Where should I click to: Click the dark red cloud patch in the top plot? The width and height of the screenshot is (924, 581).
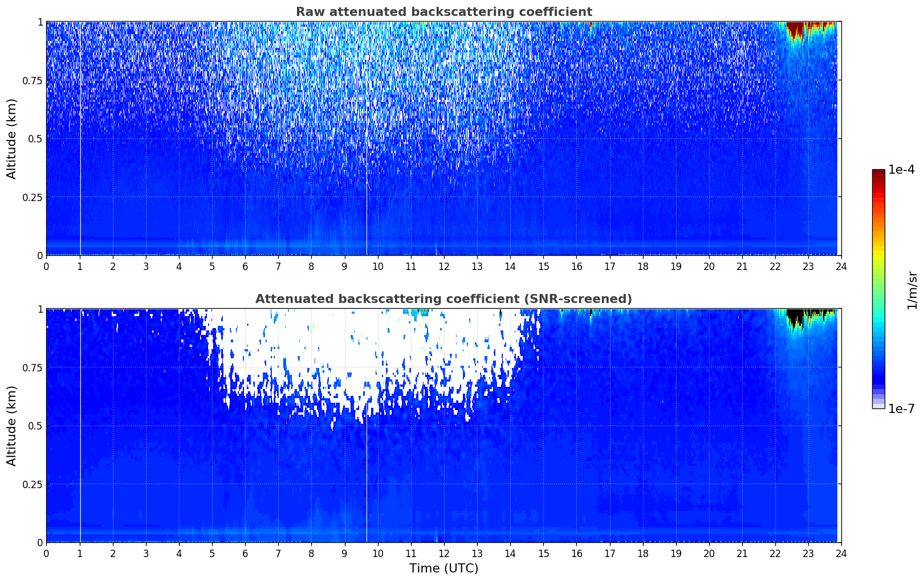795,28
